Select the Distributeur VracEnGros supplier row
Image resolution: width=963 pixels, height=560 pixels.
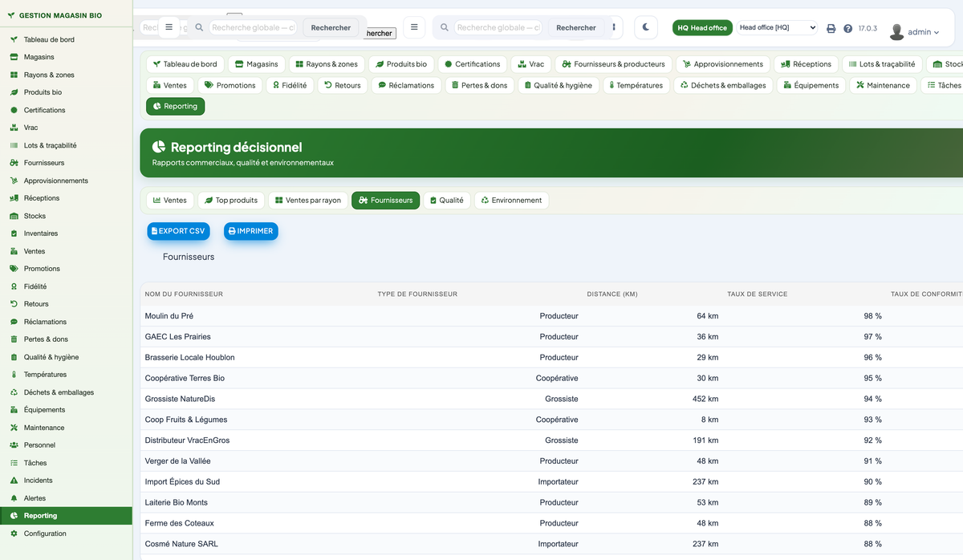tap(551, 440)
